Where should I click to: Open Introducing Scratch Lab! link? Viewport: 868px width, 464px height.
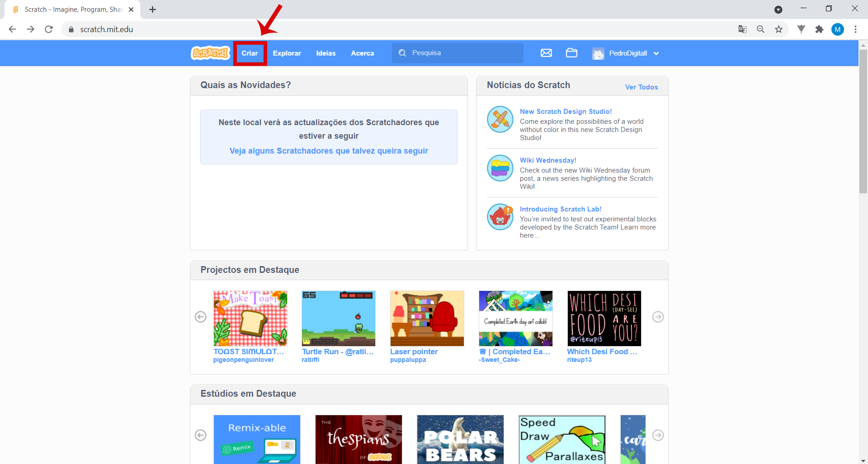pyautogui.click(x=560, y=209)
